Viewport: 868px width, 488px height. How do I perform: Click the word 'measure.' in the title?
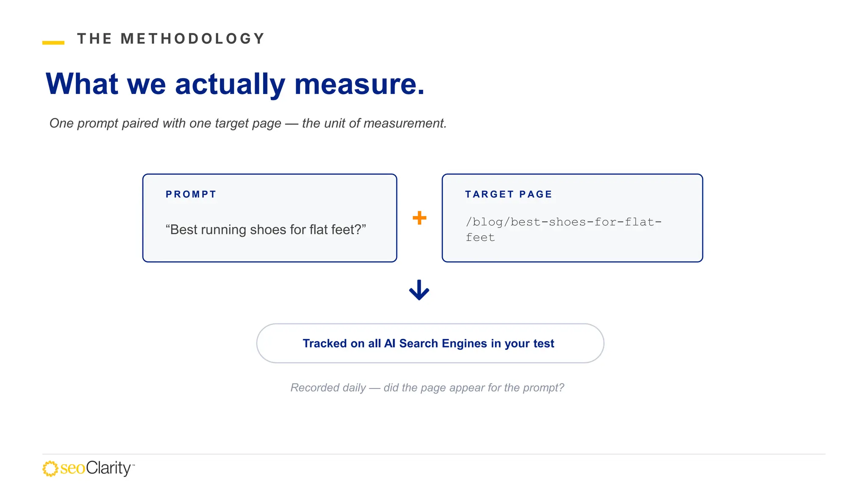pyautogui.click(x=359, y=84)
